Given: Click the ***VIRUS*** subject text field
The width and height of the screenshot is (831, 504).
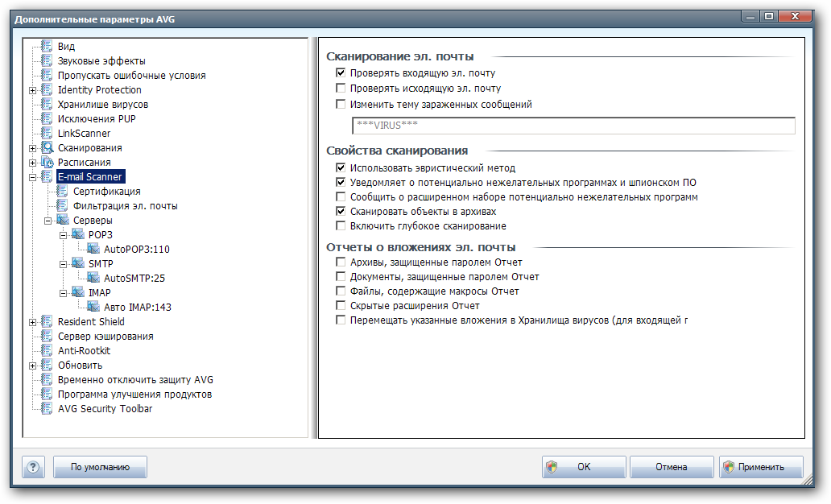Looking at the screenshot, I should click(x=573, y=126).
